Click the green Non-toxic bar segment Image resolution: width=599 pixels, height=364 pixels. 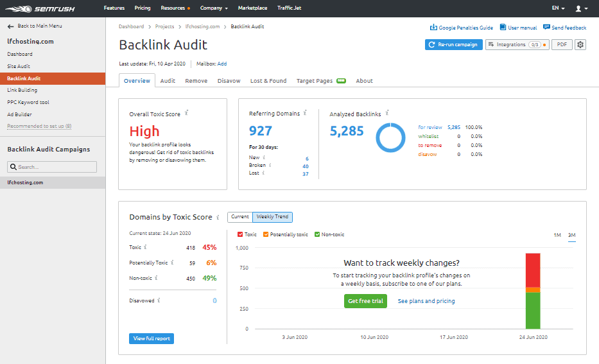click(x=533, y=311)
